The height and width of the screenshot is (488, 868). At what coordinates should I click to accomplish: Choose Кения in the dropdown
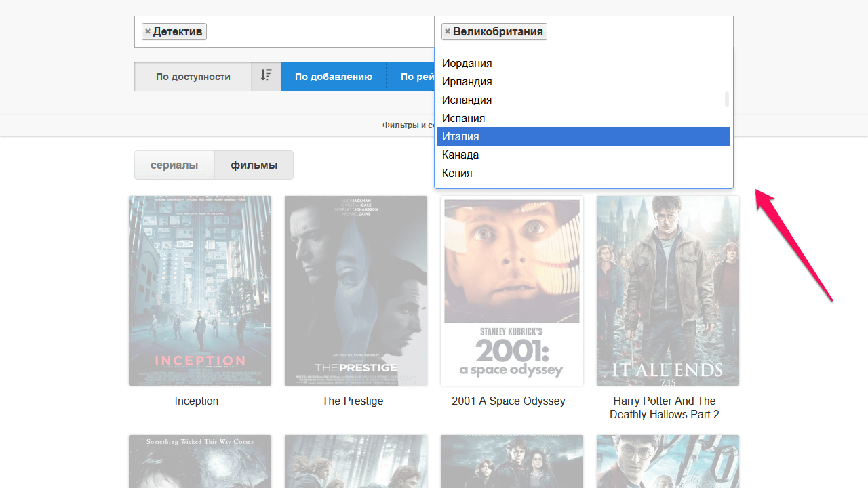point(584,173)
